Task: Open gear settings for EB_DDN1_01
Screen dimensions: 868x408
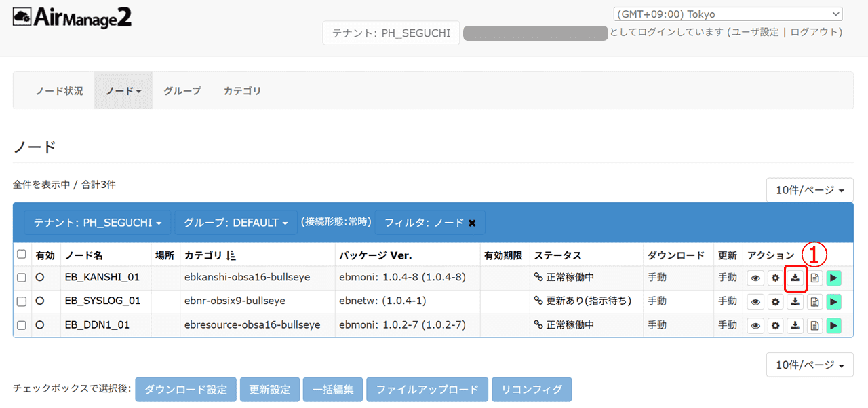Action: [775, 326]
